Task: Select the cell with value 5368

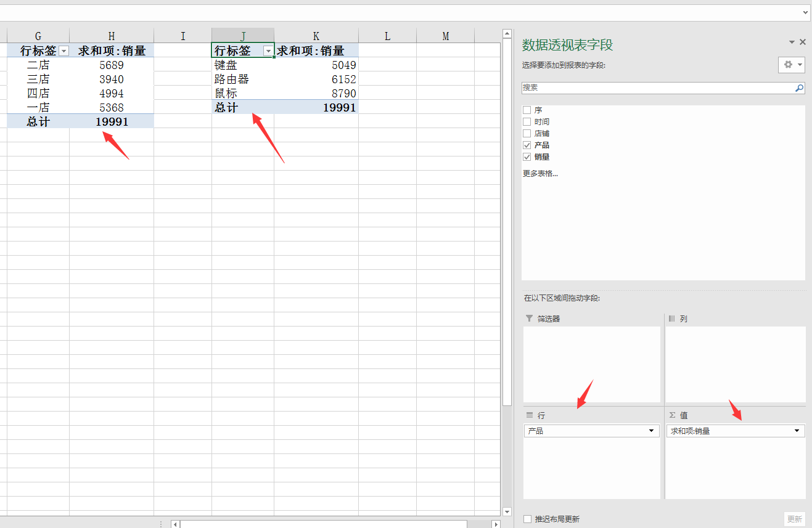Action: pos(112,107)
